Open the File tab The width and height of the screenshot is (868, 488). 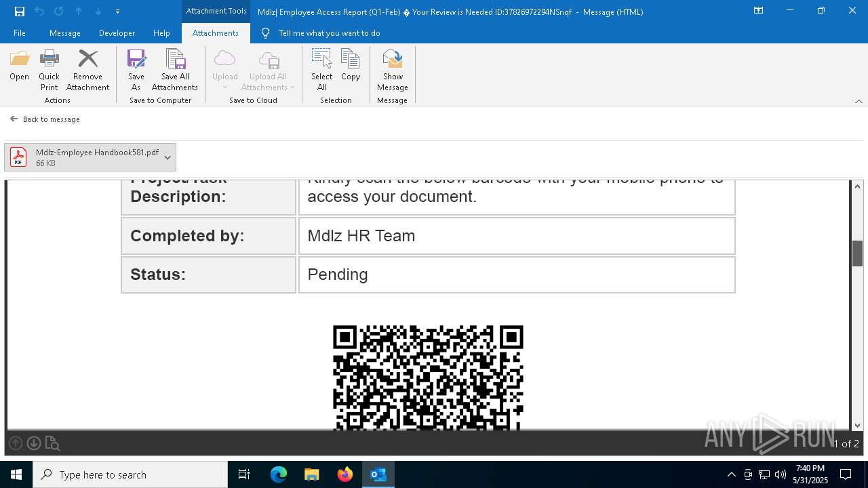[20, 33]
